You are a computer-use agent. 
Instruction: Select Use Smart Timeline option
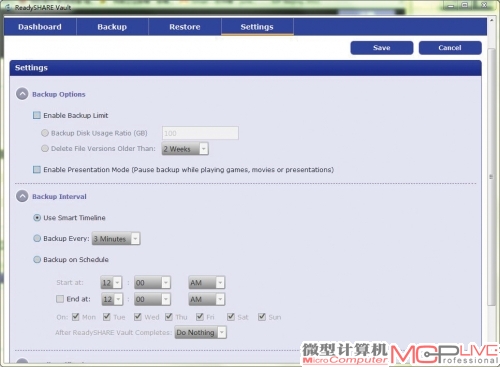point(37,218)
